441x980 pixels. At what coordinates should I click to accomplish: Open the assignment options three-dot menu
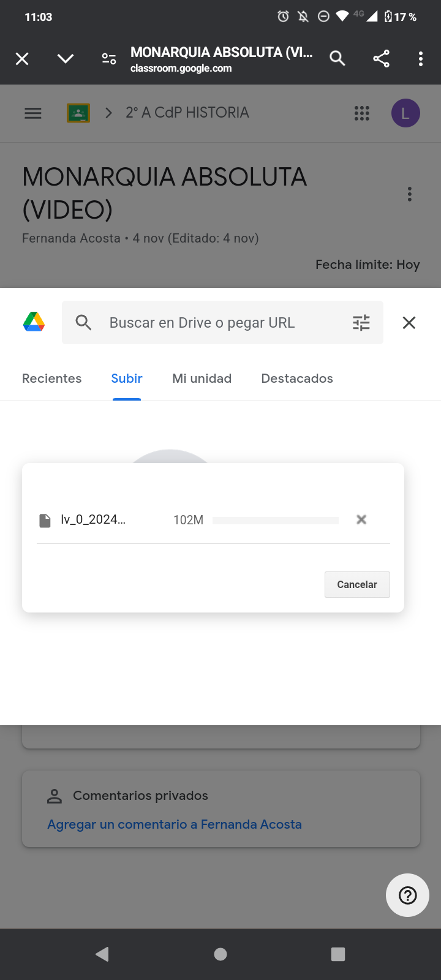(410, 195)
